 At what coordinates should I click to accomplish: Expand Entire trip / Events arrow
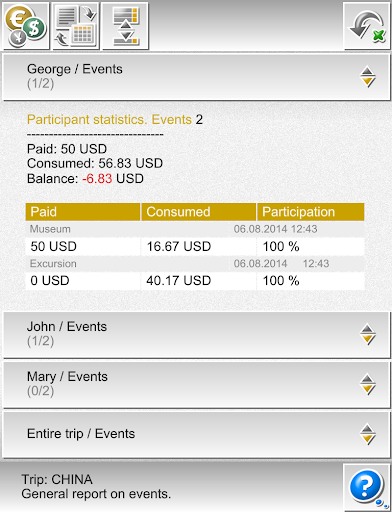(368, 434)
